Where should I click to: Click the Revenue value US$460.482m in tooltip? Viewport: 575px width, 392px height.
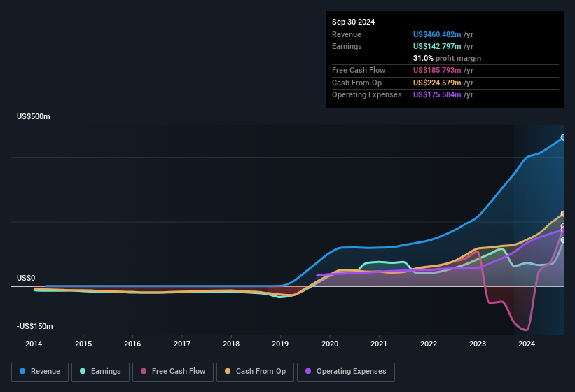438,34
